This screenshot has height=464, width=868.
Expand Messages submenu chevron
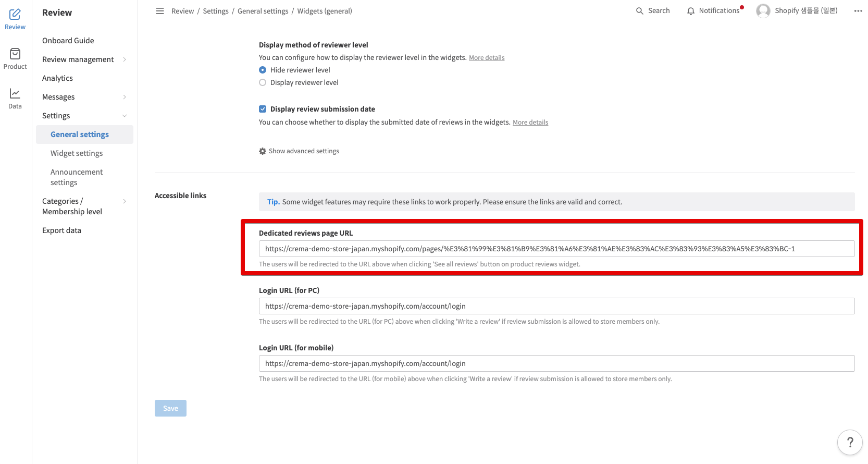click(125, 97)
